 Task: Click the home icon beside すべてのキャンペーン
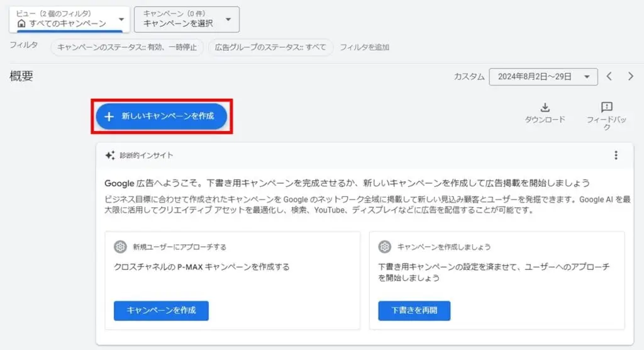tap(21, 24)
